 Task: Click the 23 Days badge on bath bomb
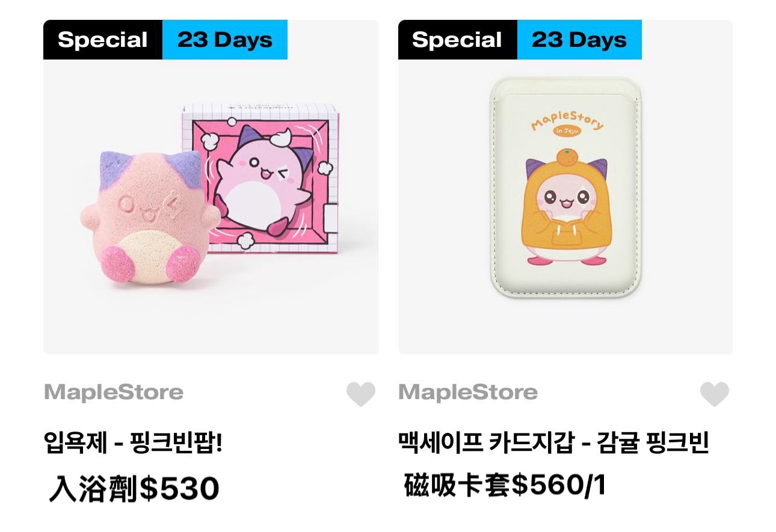pos(225,40)
